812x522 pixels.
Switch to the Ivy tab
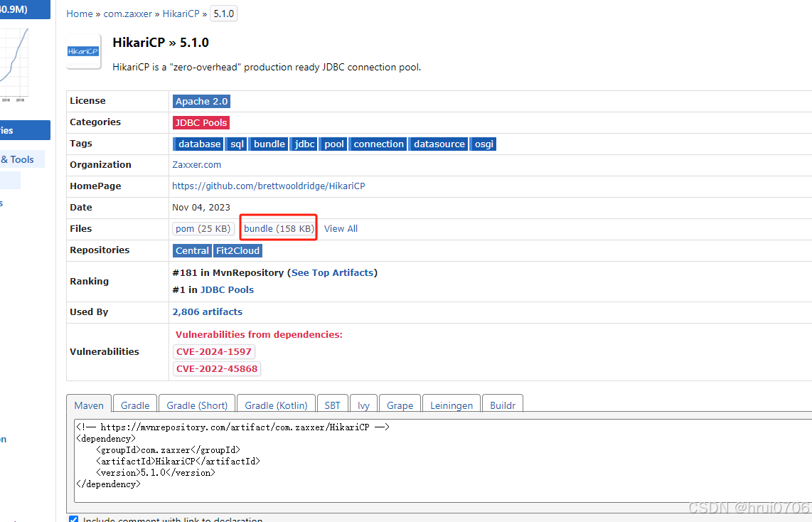point(363,405)
